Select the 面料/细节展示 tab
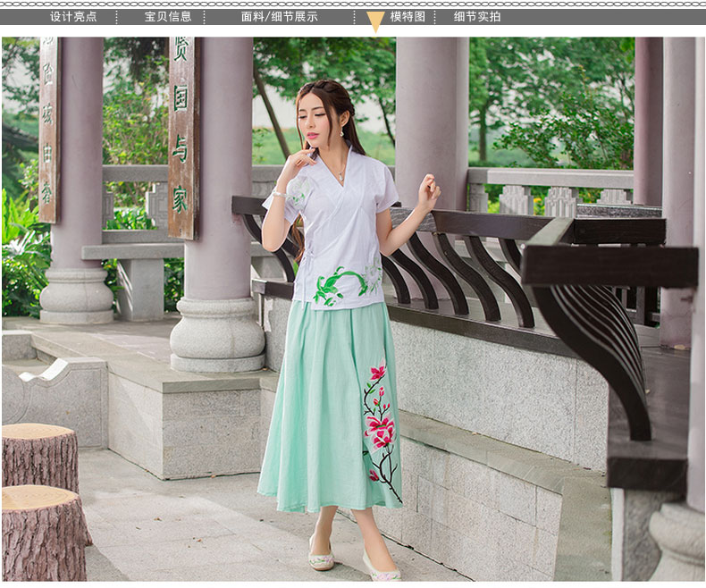This screenshot has width=706, height=588. pyautogui.click(x=279, y=17)
